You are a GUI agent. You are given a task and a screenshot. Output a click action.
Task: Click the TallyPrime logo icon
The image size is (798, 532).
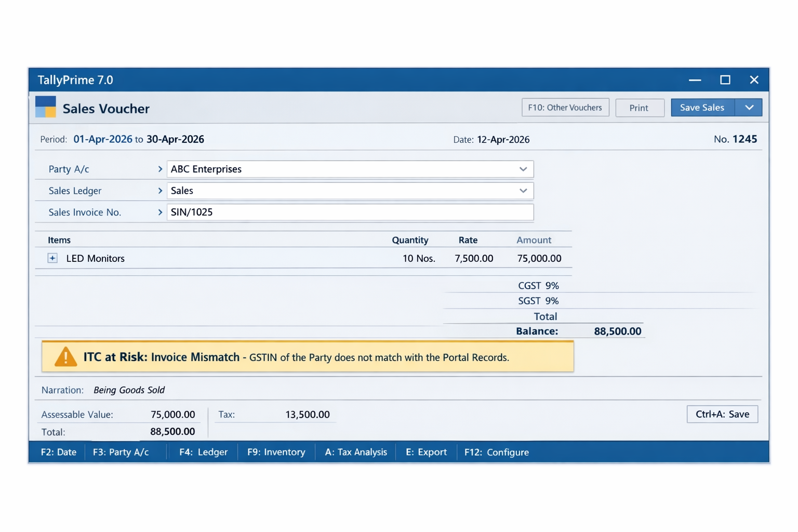(x=45, y=107)
